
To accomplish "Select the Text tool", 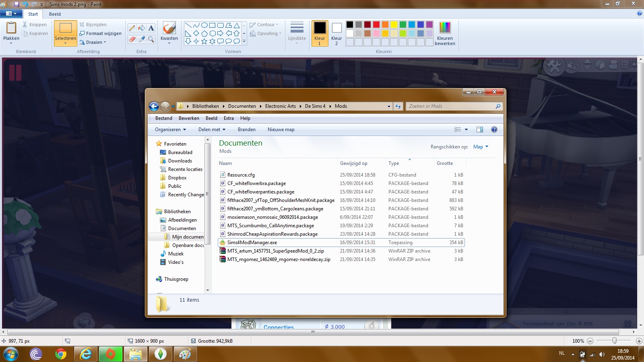I will point(151,28).
